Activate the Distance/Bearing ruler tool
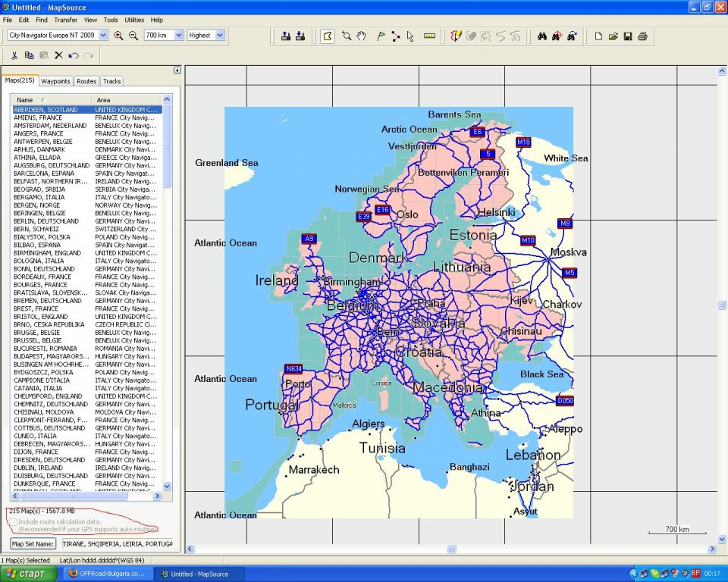This screenshot has width=728, height=582. pos(429,36)
